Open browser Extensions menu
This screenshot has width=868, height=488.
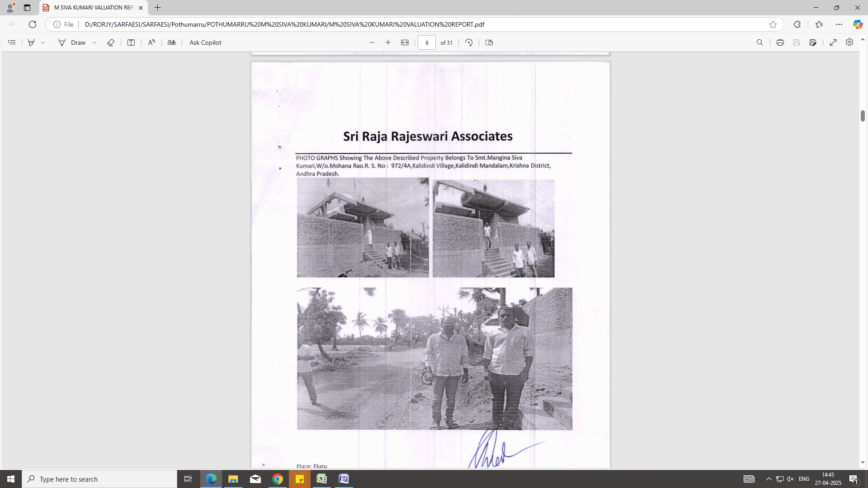797,24
